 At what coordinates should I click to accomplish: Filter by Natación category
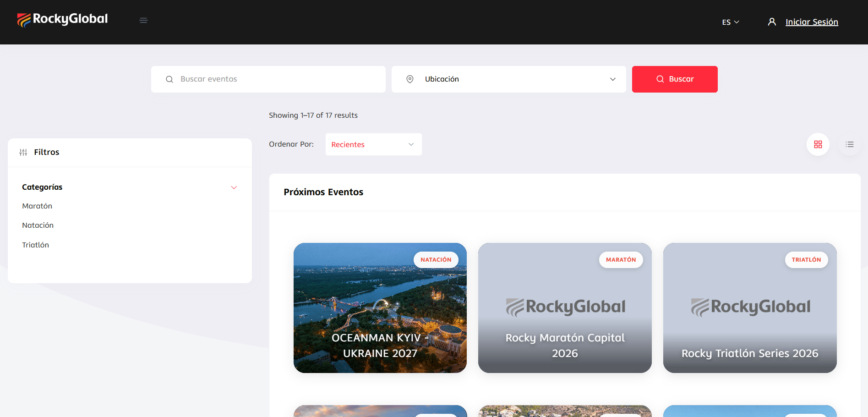click(38, 225)
